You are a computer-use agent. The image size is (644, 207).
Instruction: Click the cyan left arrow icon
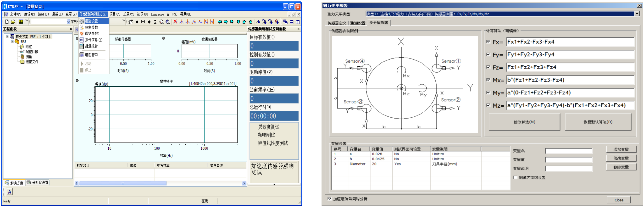tap(220, 22)
